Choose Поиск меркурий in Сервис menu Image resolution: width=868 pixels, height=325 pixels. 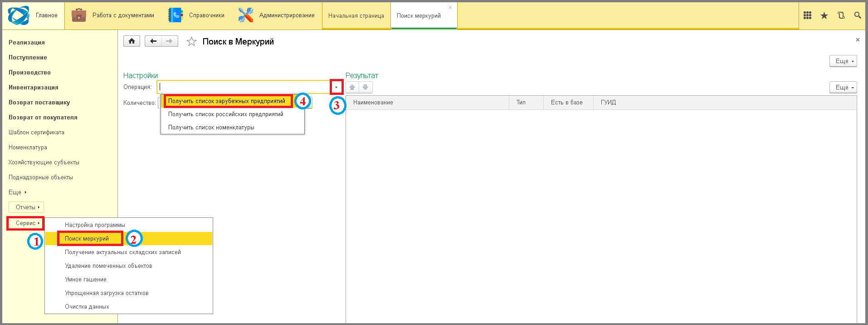[129, 239]
